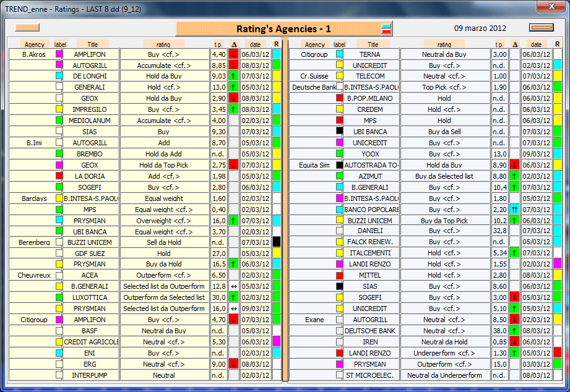Screen dimensions: 570x392
Task: Click the left Agency column header
Action: pos(35,45)
